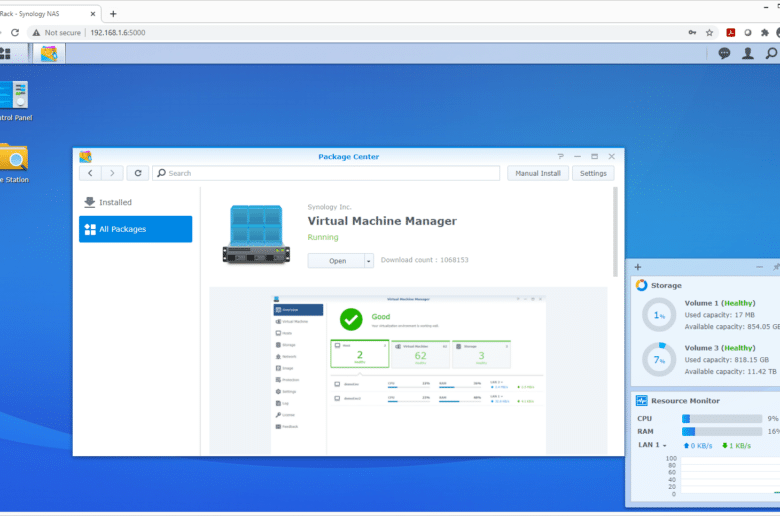The image size is (780, 516).
Task: Add a widget with the plus icon
Action: [638, 267]
